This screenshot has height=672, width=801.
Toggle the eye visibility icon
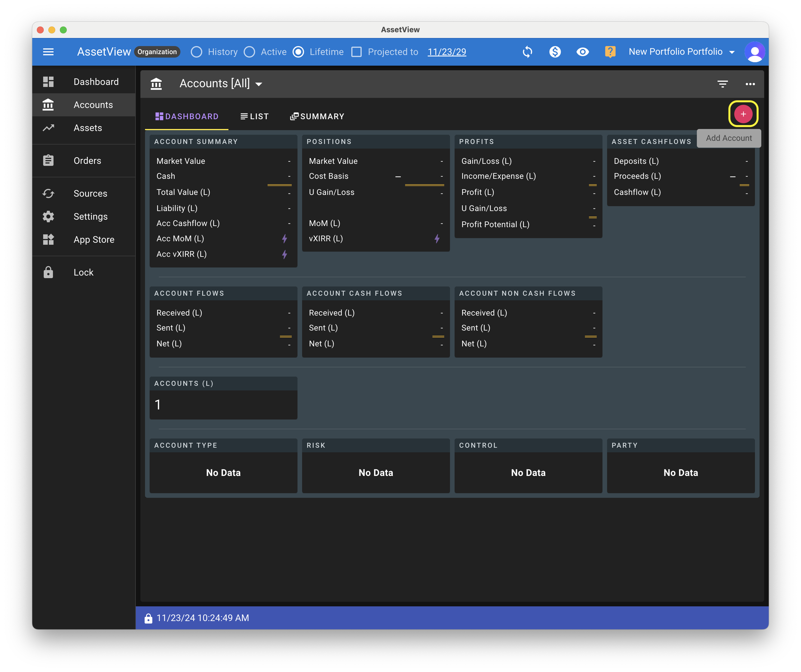pyautogui.click(x=582, y=52)
